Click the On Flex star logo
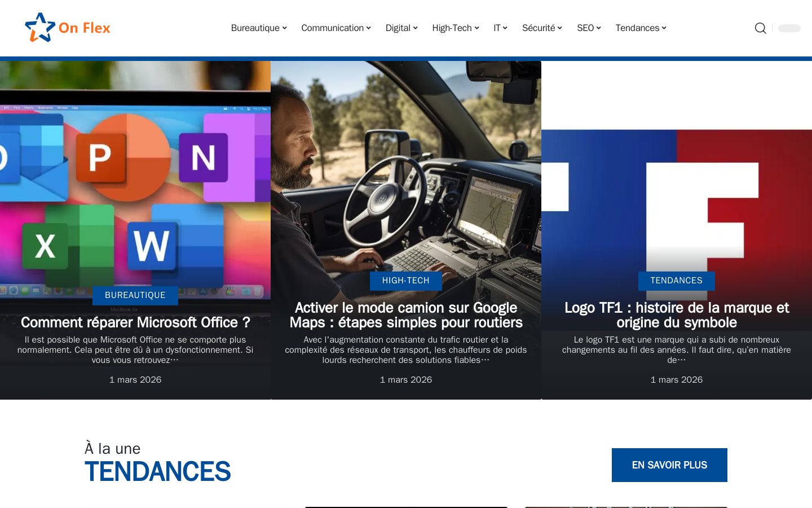Viewport: 812px width, 508px height. (x=40, y=28)
